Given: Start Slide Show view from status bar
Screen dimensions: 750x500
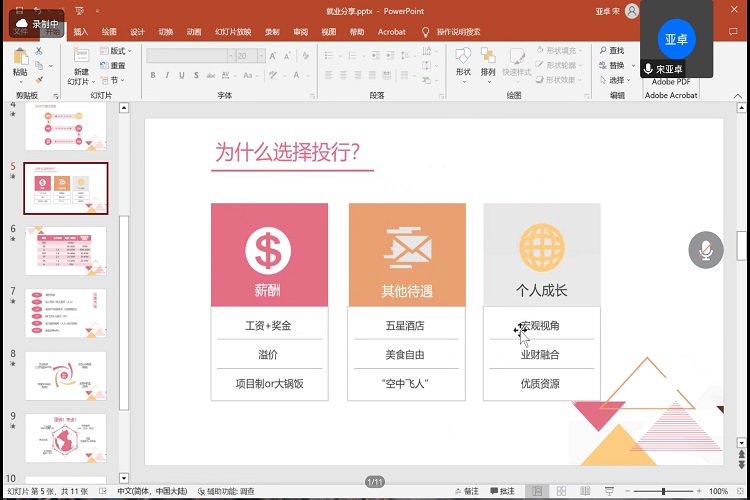Looking at the screenshot, I should click(610, 491).
